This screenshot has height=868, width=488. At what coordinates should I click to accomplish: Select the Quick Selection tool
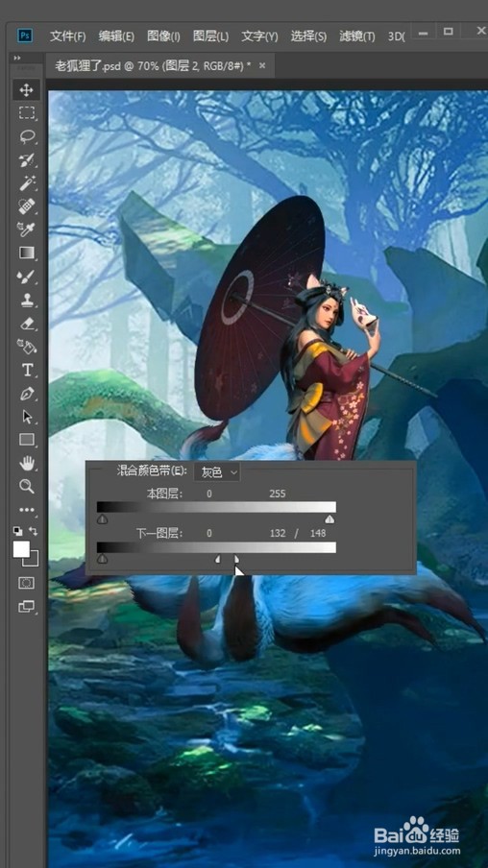(27, 160)
